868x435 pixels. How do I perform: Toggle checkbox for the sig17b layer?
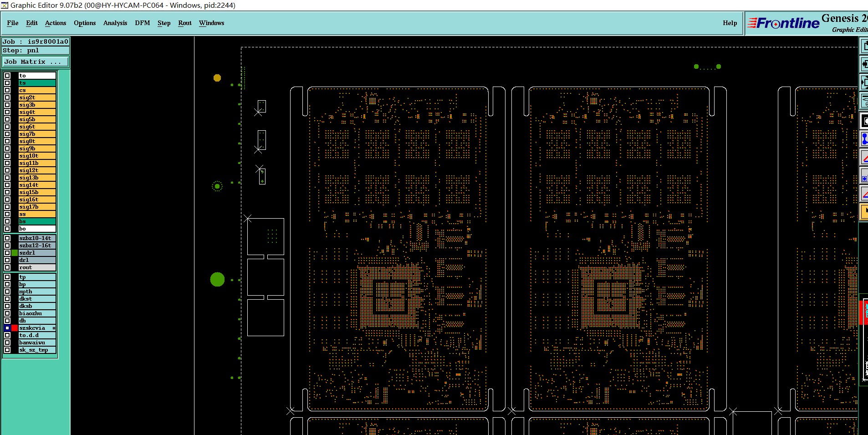click(7, 207)
